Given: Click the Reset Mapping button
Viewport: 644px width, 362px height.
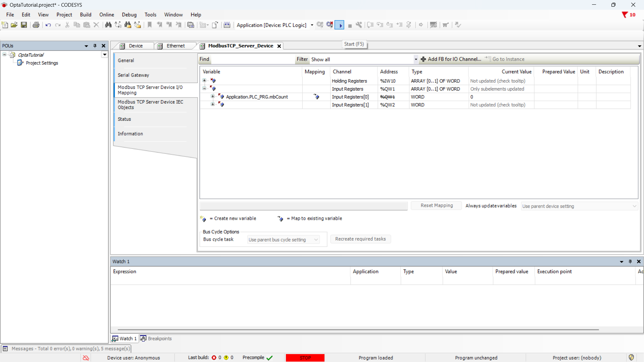Looking at the screenshot, I should tap(436, 205).
